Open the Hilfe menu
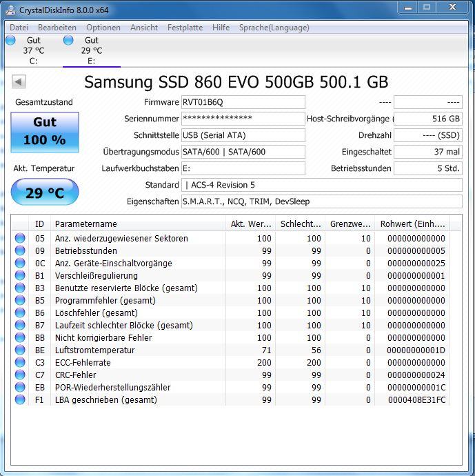 [x=221, y=28]
